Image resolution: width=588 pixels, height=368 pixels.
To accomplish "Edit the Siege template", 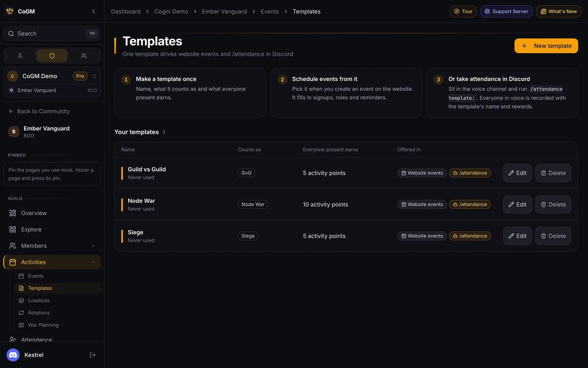I will (x=517, y=236).
